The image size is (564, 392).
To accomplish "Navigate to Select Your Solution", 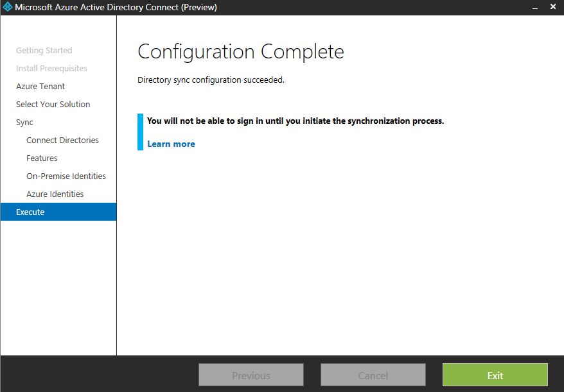I will tap(53, 105).
